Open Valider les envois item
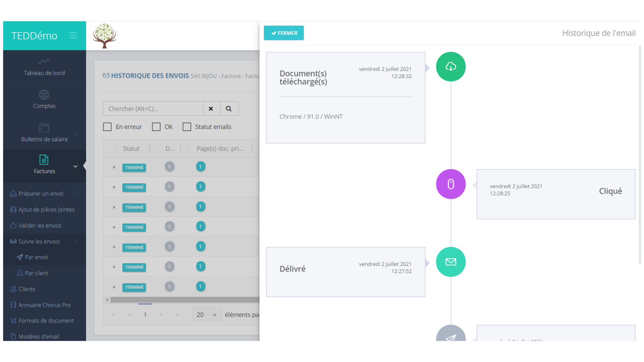 pyautogui.click(x=36, y=226)
